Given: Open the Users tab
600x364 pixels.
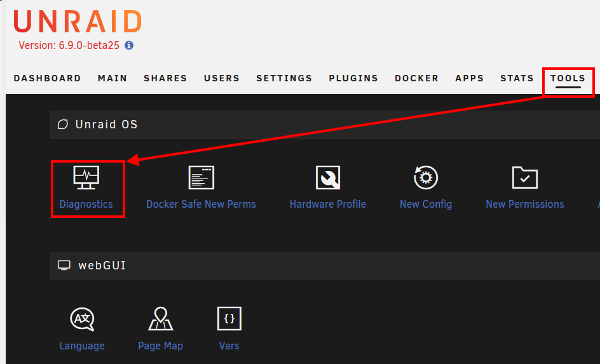Looking at the screenshot, I should coord(222,78).
